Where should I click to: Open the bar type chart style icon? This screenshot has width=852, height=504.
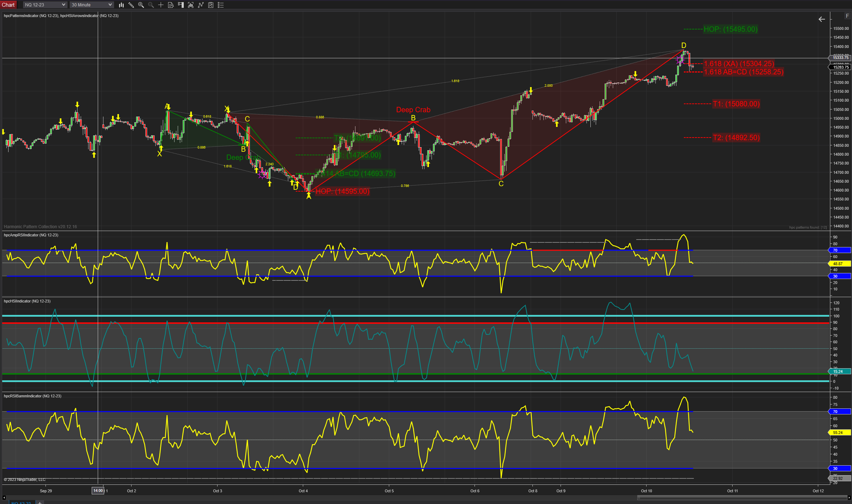(x=121, y=5)
